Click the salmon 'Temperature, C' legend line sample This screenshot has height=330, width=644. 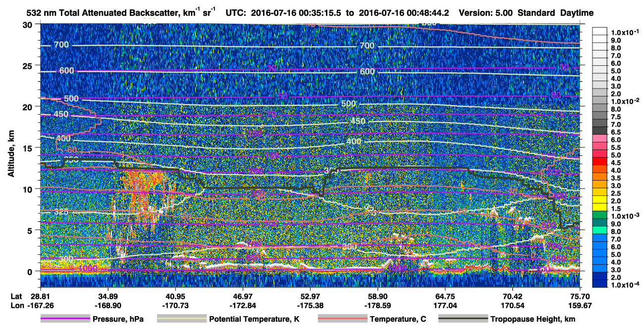pyautogui.click(x=343, y=319)
